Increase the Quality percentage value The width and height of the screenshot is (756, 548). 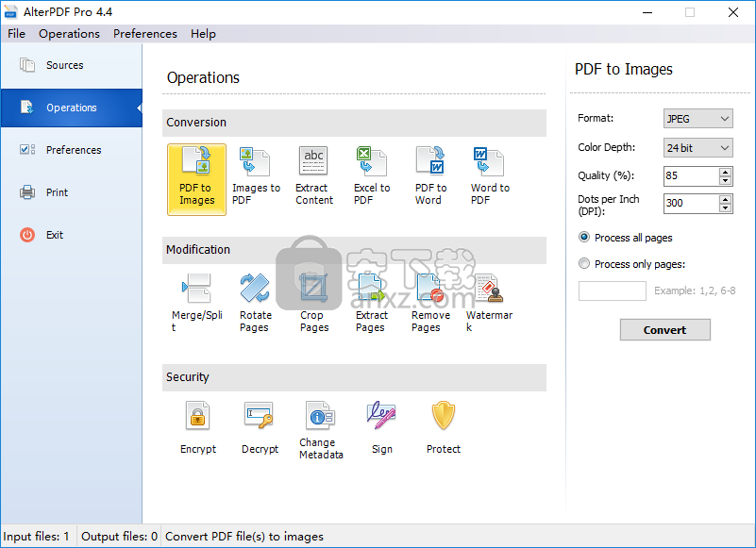tap(725, 172)
